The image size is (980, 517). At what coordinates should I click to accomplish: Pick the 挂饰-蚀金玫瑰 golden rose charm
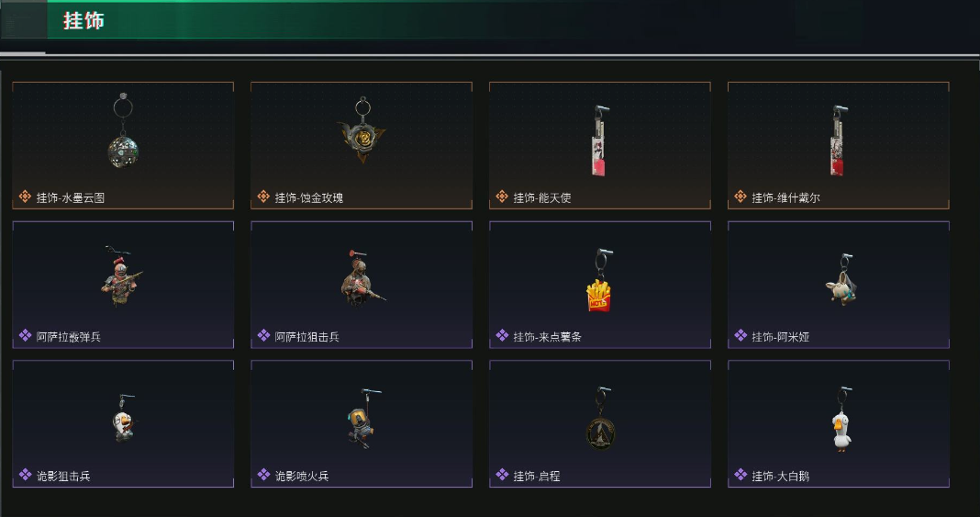tap(362, 145)
